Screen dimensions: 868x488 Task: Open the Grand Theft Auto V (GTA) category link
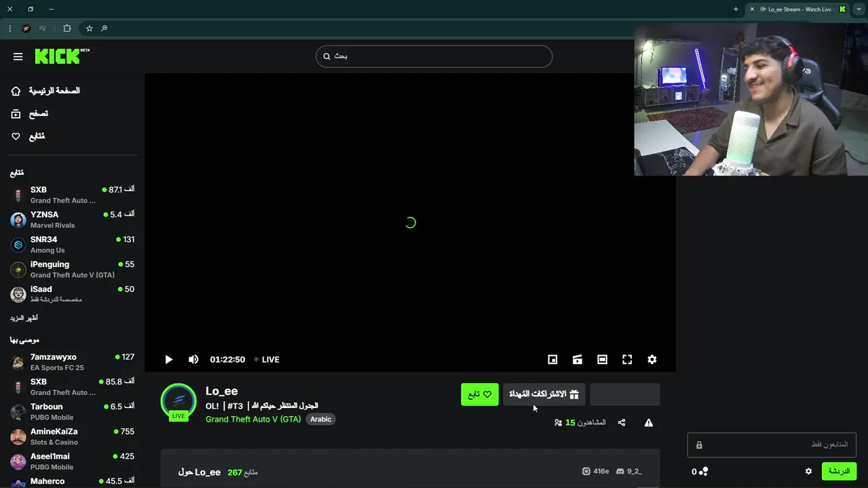tap(253, 420)
